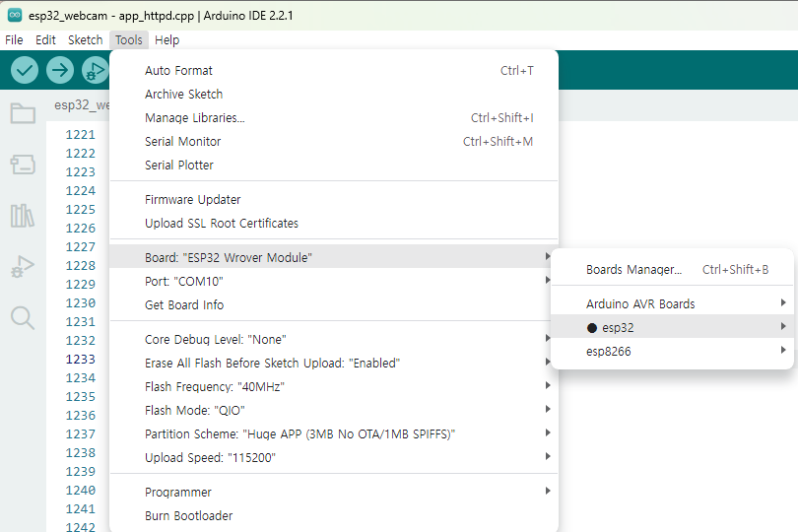
Task: Open the Search magnifier sidebar icon
Action: pos(23,318)
